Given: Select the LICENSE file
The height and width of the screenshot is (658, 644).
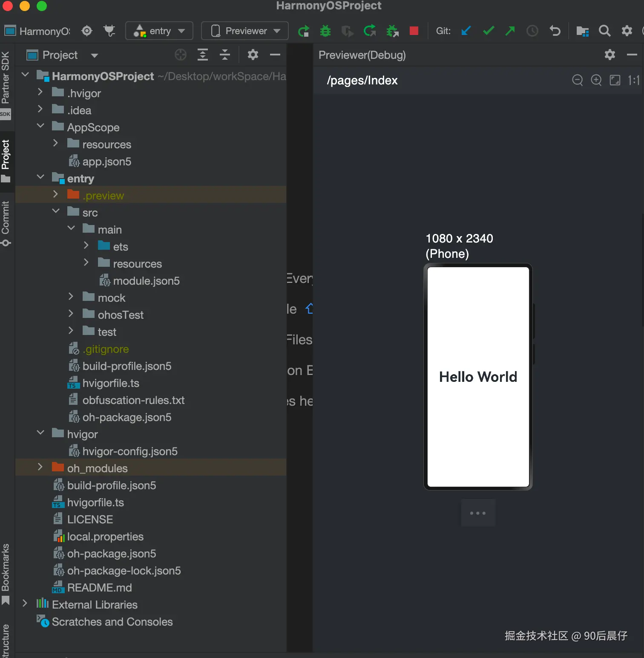Looking at the screenshot, I should (83, 519).
